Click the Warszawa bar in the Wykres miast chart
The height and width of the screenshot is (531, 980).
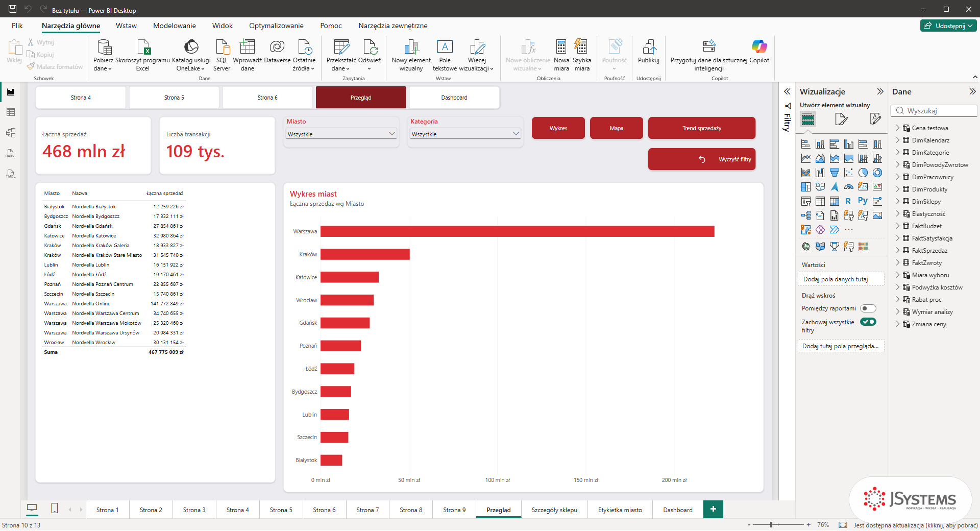[x=517, y=231]
